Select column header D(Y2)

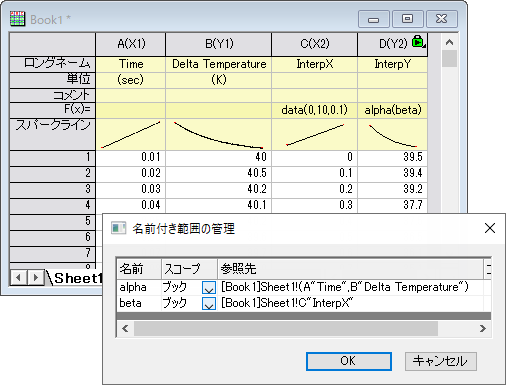pyautogui.click(x=393, y=44)
